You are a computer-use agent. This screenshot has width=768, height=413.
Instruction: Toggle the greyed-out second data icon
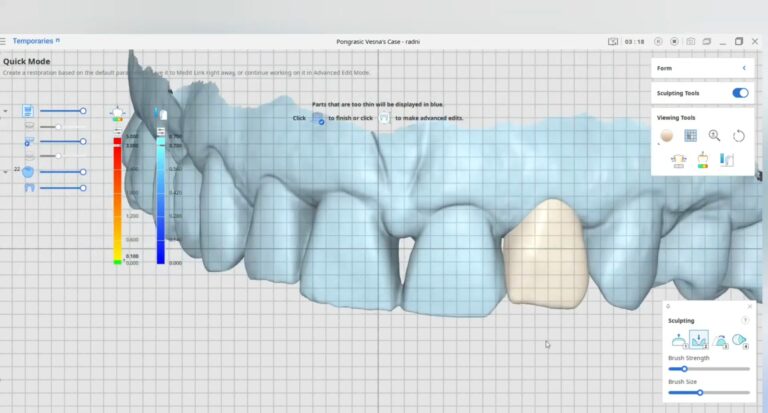pyautogui.click(x=29, y=126)
